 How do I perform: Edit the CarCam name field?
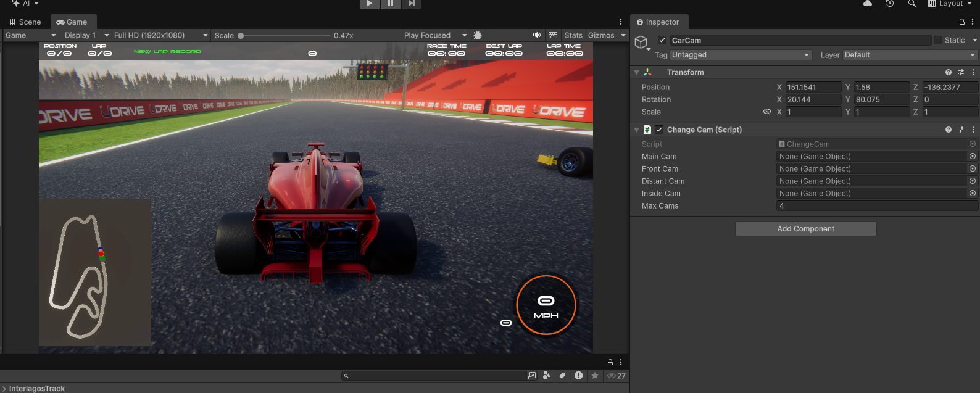[800, 41]
